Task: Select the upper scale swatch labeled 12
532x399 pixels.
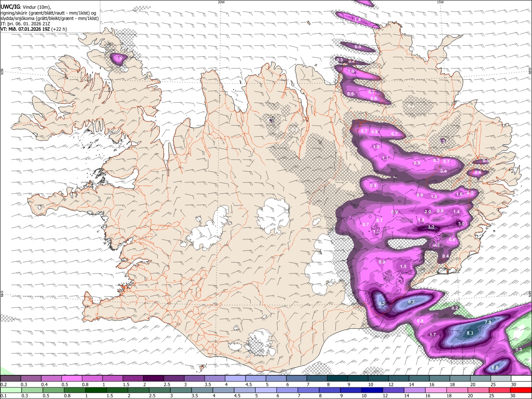Action: (399, 378)
